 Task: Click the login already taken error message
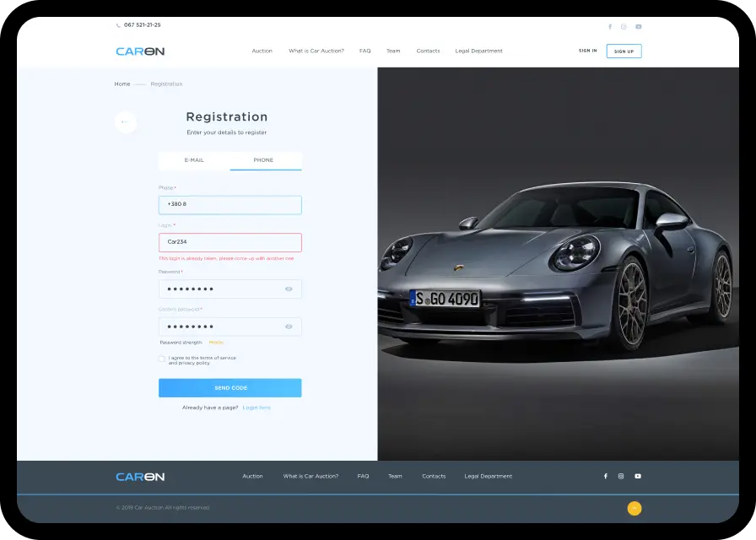[x=226, y=258]
